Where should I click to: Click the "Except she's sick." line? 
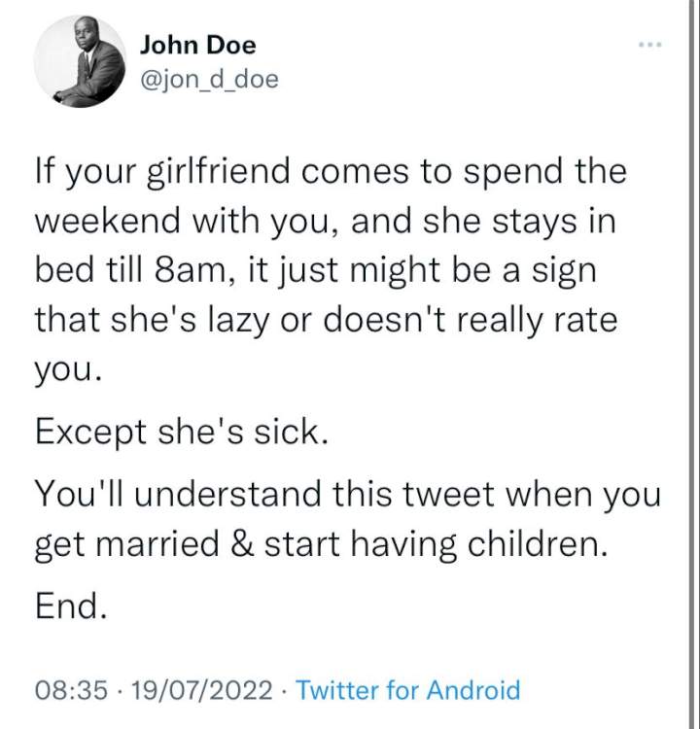182,432
